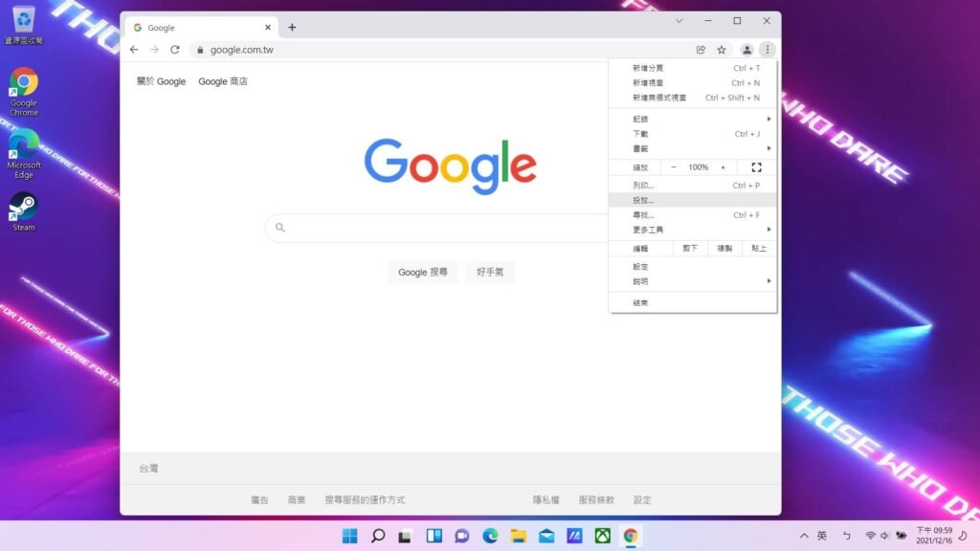The height and width of the screenshot is (551, 980).
Task: Expand the 書籤 submenu
Action: [693, 148]
